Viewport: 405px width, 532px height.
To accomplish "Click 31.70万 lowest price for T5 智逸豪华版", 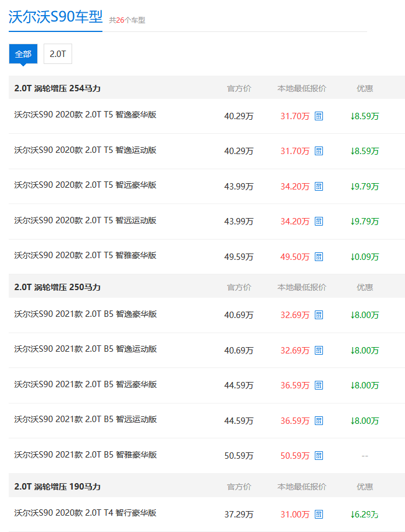I will (x=294, y=116).
